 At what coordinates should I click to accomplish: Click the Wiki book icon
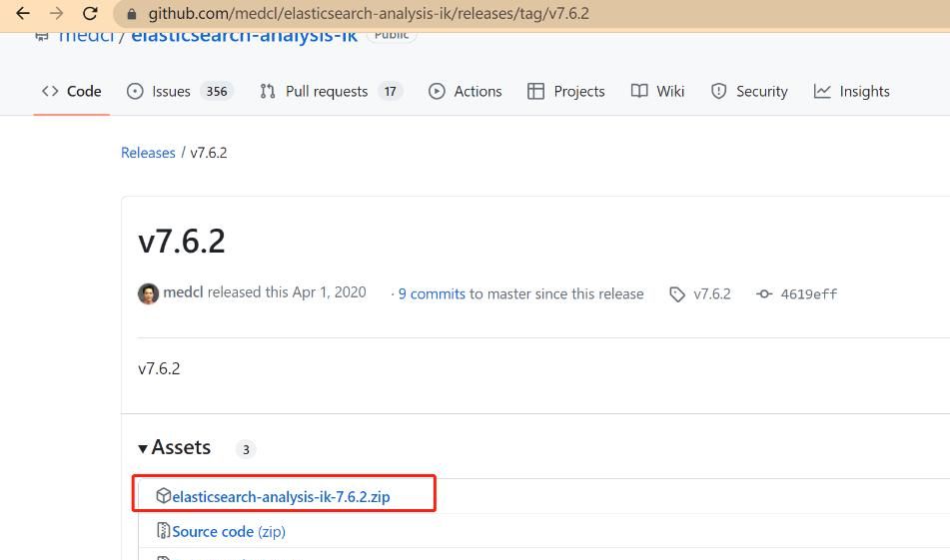639,92
